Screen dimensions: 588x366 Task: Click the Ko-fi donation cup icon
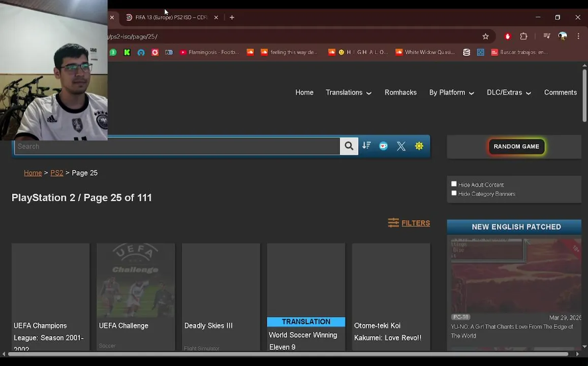383,146
